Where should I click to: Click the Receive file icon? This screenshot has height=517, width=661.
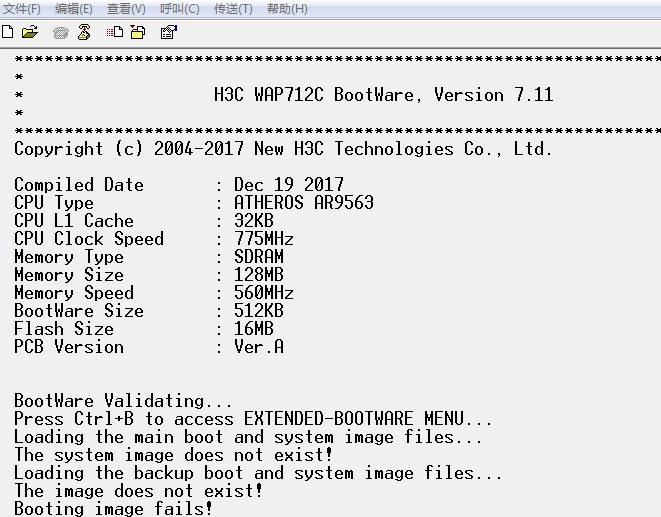(x=138, y=32)
